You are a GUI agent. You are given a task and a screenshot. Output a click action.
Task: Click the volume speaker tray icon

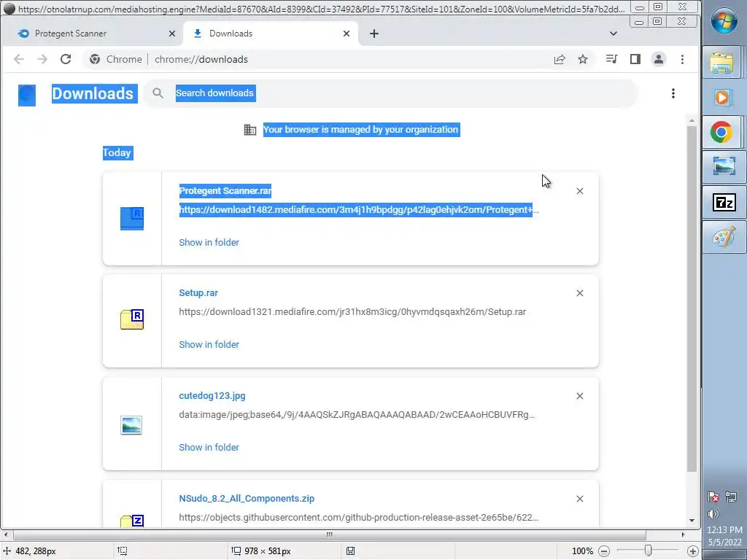coord(713,514)
